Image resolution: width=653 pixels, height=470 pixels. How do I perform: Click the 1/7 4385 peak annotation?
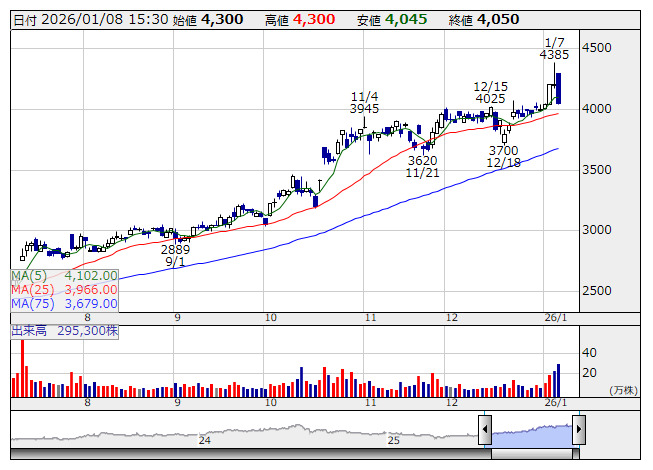point(554,49)
